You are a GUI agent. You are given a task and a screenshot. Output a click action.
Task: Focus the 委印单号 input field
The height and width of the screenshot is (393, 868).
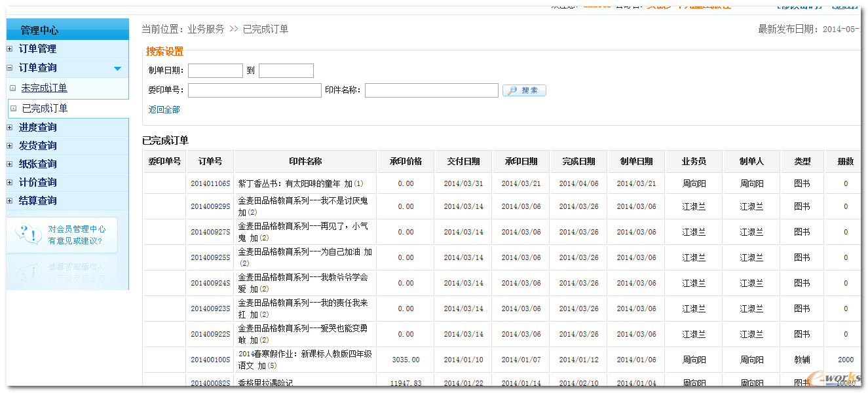pyautogui.click(x=255, y=90)
